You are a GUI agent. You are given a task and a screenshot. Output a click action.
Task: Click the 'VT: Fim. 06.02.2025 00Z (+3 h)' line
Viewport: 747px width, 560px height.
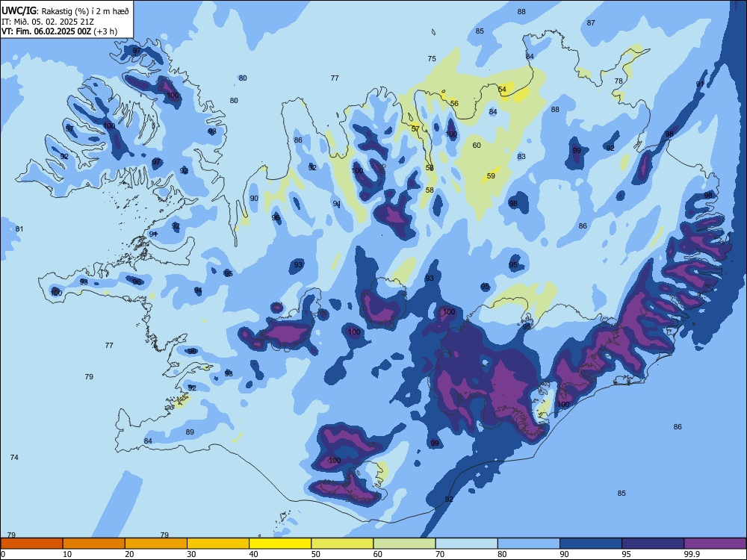[x=59, y=31]
